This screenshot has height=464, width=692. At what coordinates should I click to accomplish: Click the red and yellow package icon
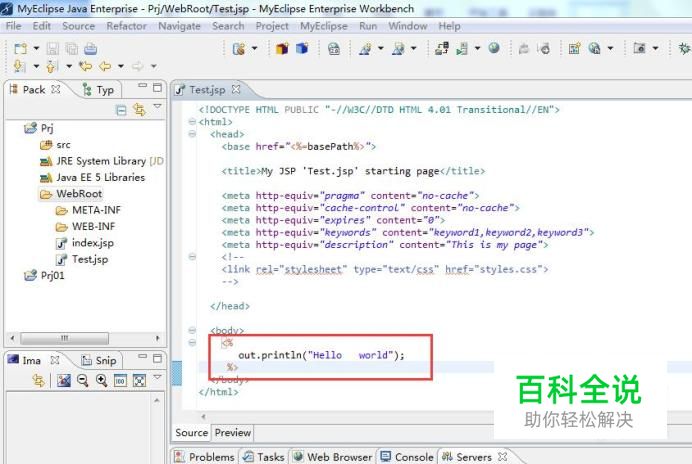click(x=282, y=48)
